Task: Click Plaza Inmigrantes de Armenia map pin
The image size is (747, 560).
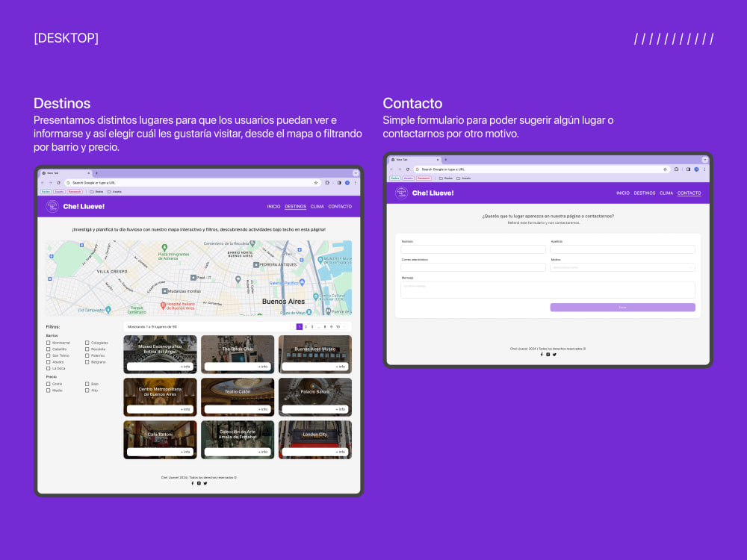Action: pos(164,248)
